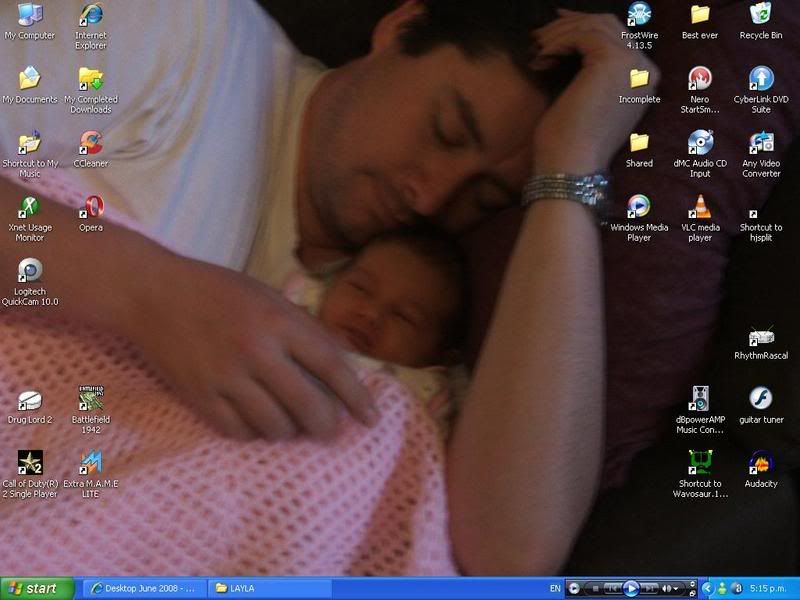
Task: Click the EN language bar indicator
Action: (x=555, y=588)
